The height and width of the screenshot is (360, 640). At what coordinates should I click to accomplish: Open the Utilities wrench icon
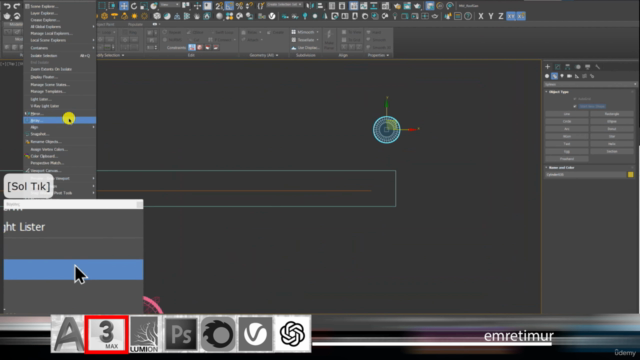coord(598,67)
